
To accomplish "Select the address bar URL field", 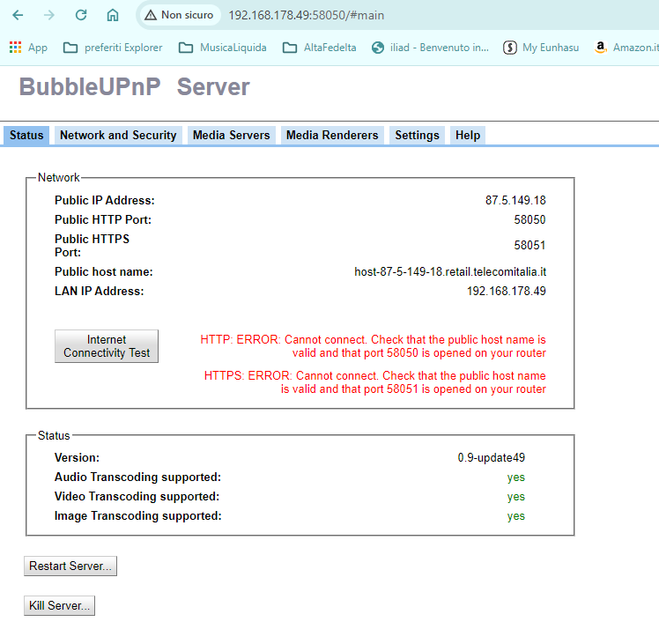I will [306, 15].
